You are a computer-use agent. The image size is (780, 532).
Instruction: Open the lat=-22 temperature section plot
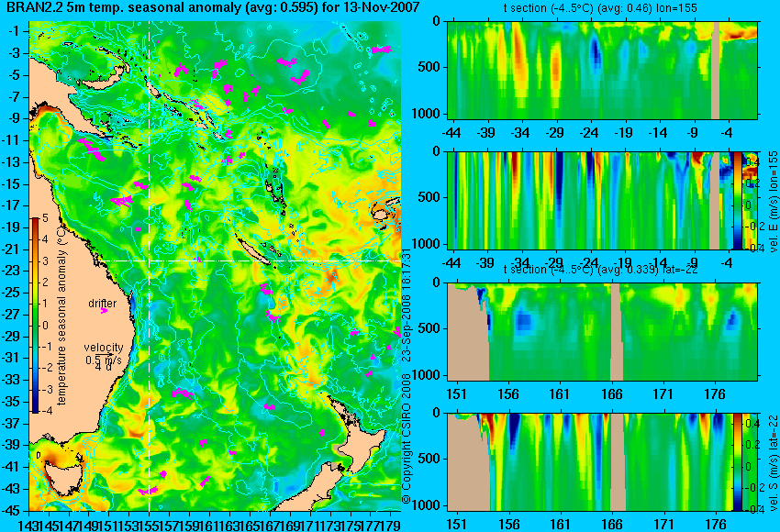(x=603, y=332)
